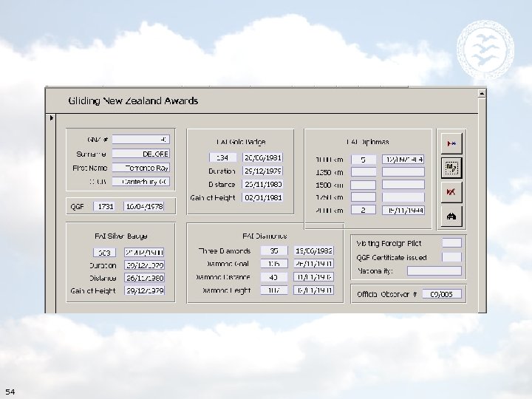Click the 1500 km diploma date field
The image size is (532, 399).
point(403,185)
